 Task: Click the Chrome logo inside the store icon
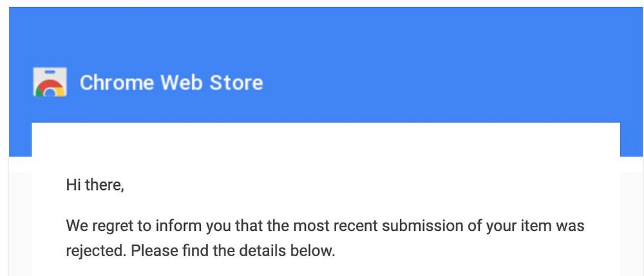coord(50,89)
